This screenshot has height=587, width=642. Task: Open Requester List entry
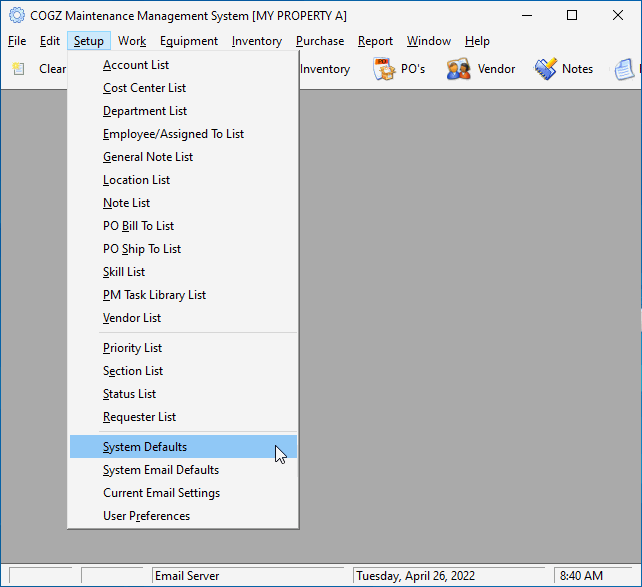click(x=183, y=417)
